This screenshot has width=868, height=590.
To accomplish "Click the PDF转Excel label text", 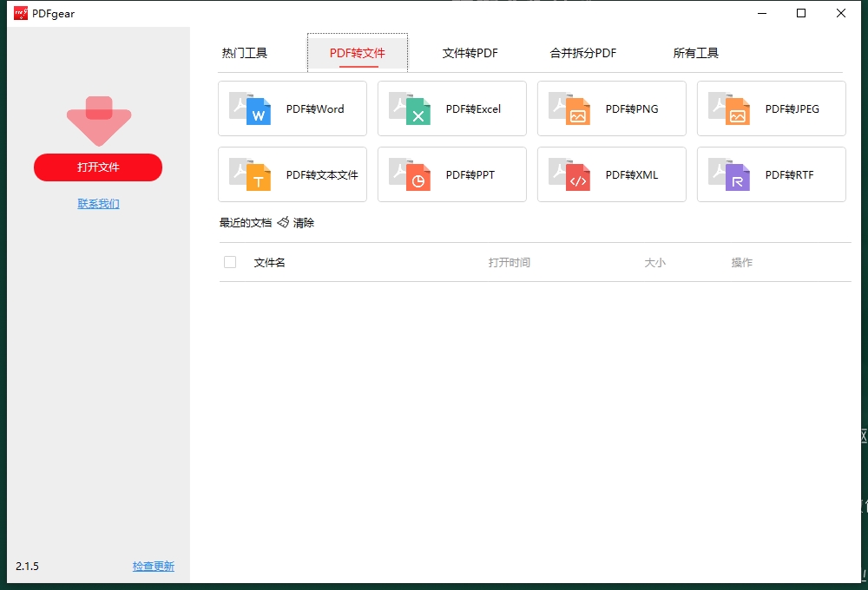I will pos(473,109).
